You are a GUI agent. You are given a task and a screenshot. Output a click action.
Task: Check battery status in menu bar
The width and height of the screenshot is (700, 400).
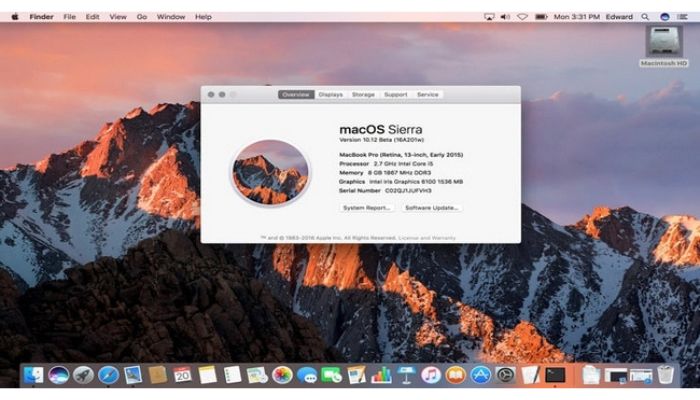tap(541, 17)
